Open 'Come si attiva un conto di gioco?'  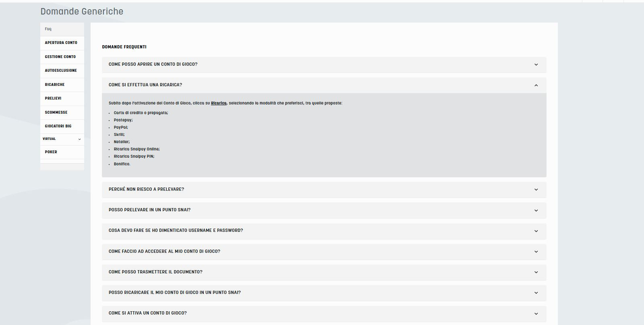click(148, 313)
